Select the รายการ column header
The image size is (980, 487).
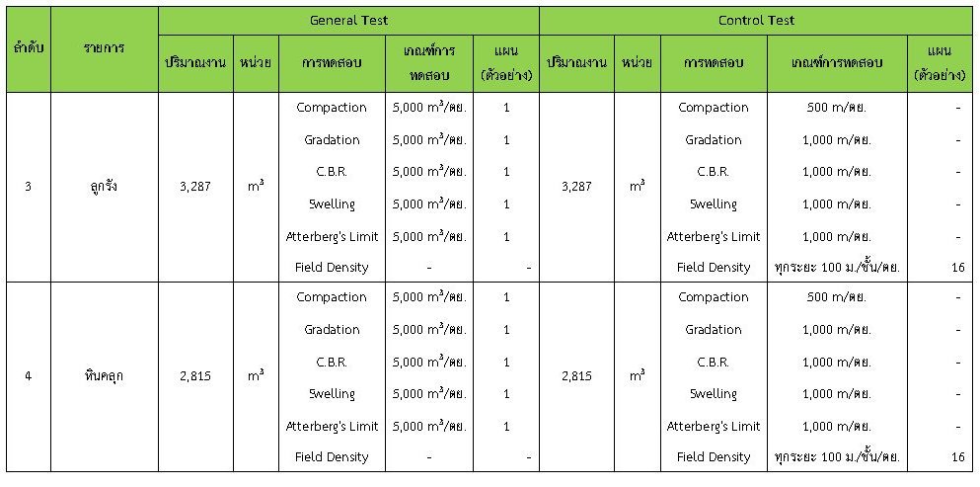click(x=103, y=47)
